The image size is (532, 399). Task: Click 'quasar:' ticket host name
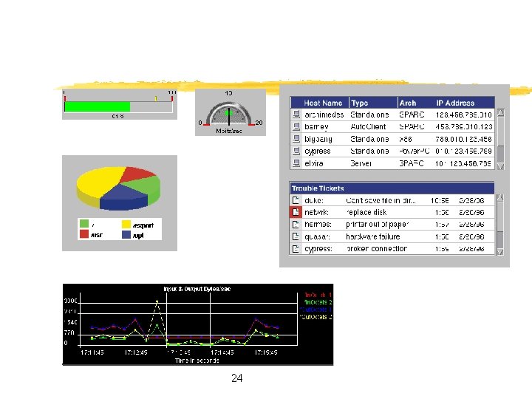pos(317,237)
